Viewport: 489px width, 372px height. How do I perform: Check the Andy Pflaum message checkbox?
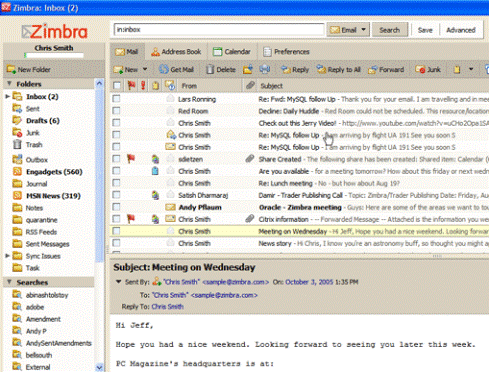pyautogui.click(x=116, y=207)
